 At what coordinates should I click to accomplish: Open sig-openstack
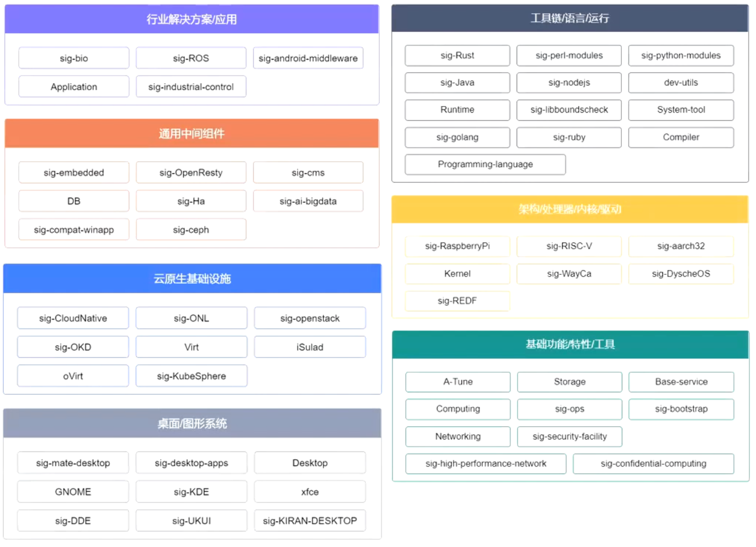[x=310, y=318]
